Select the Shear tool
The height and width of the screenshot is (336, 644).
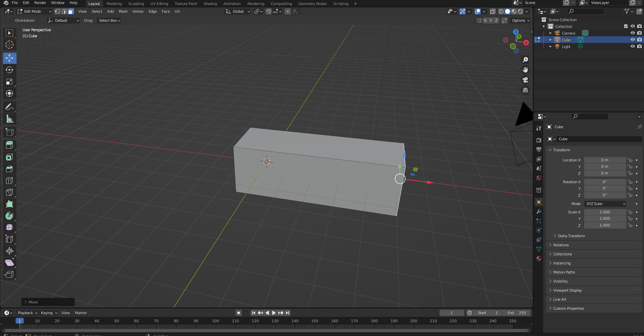9,263
